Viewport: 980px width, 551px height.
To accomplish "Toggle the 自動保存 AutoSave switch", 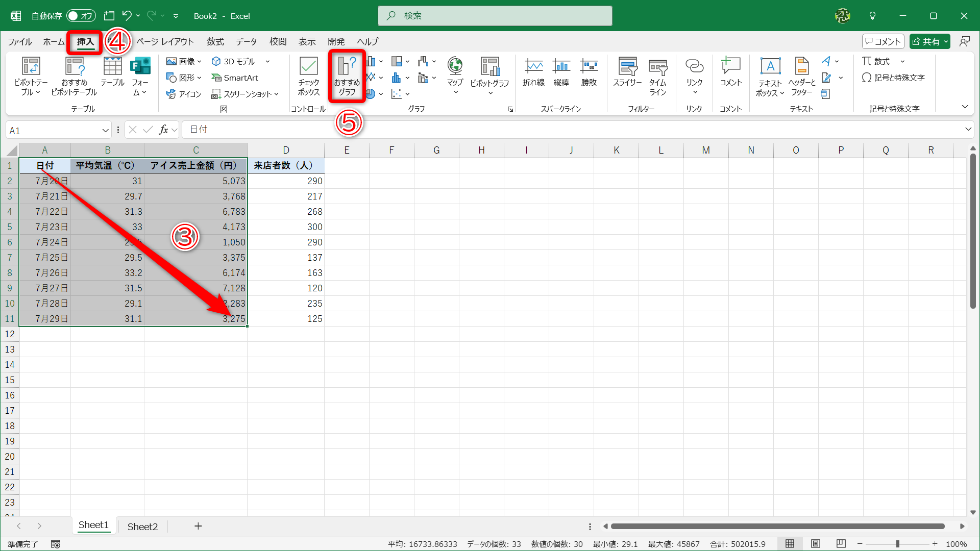I will [81, 16].
